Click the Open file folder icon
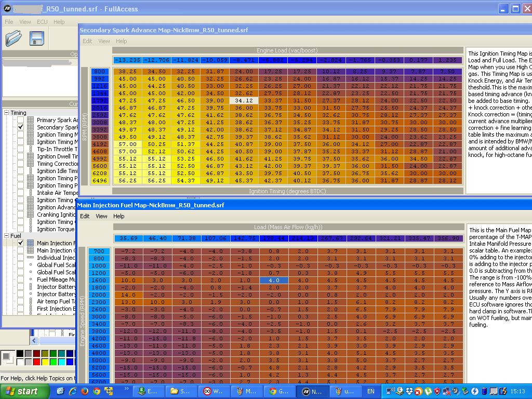 coord(14,38)
